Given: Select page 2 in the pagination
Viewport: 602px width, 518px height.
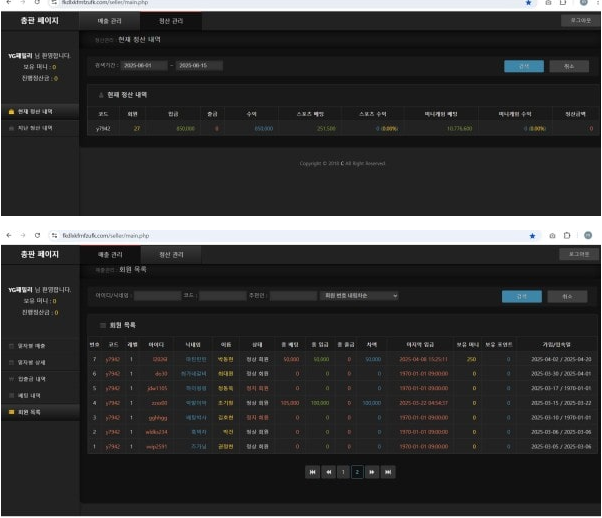Looking at the screenshot, I should [x=357, y=471].
